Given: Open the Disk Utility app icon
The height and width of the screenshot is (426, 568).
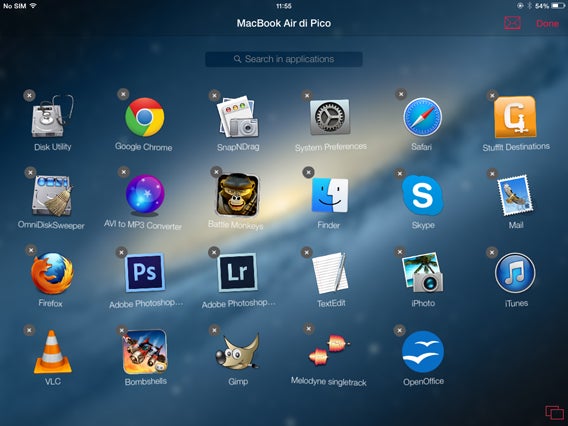Looking at the screenshot, I should (x=52, y=117).
